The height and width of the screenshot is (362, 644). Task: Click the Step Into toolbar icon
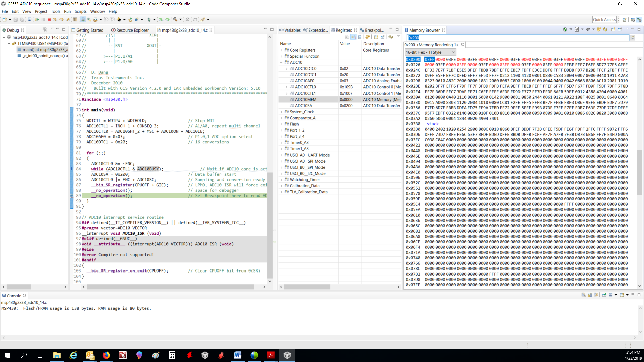point(55,20)
